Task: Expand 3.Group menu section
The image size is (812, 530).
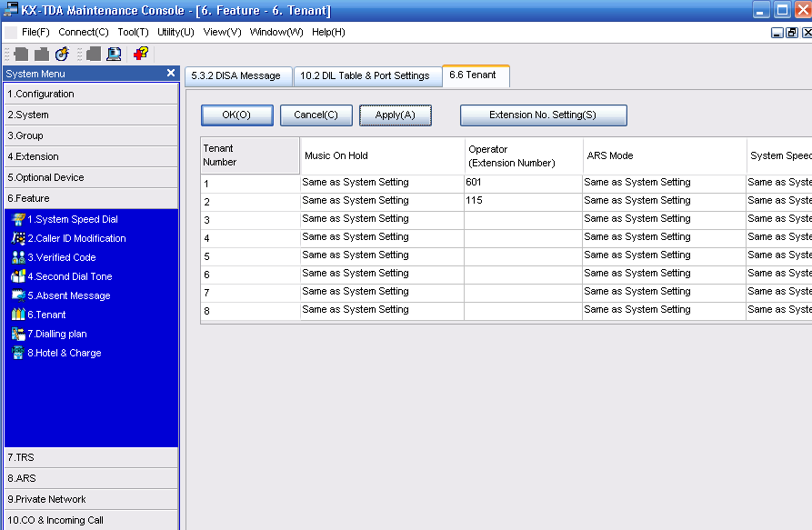Action: point(91,135)
